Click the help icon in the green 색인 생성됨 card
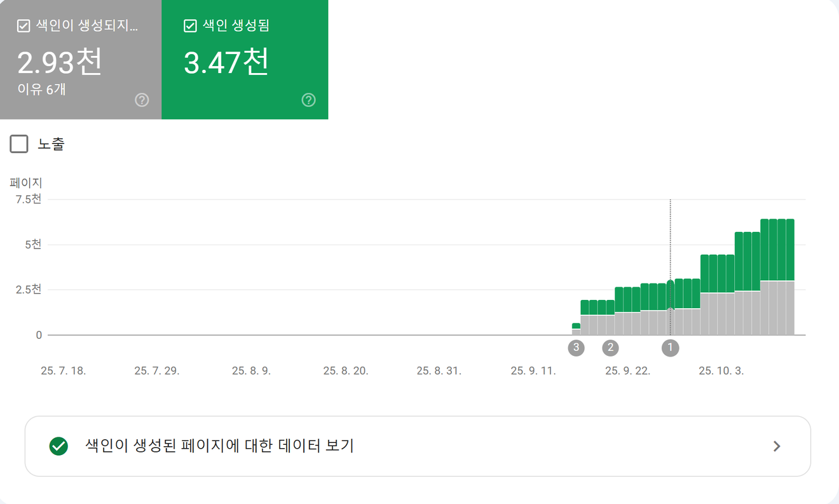Screen dimensions: 839x504 click(x=308, y=100)
